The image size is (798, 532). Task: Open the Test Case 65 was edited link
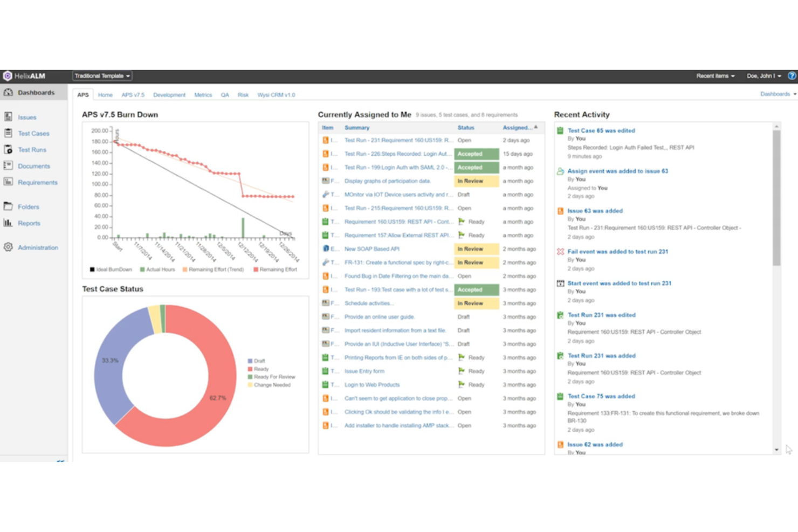pos(601,130)
